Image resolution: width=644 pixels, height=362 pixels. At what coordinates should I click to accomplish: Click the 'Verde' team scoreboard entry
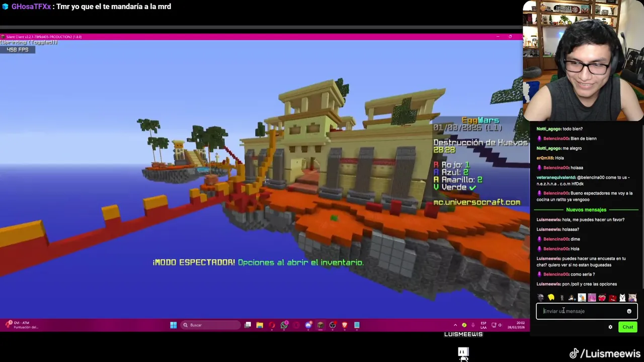pos(454,187)
